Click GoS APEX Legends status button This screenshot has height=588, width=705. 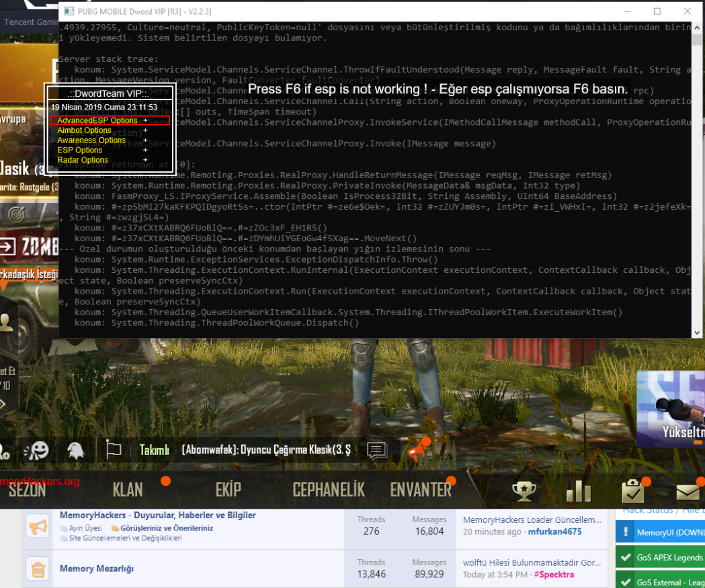tap(660, 558)
